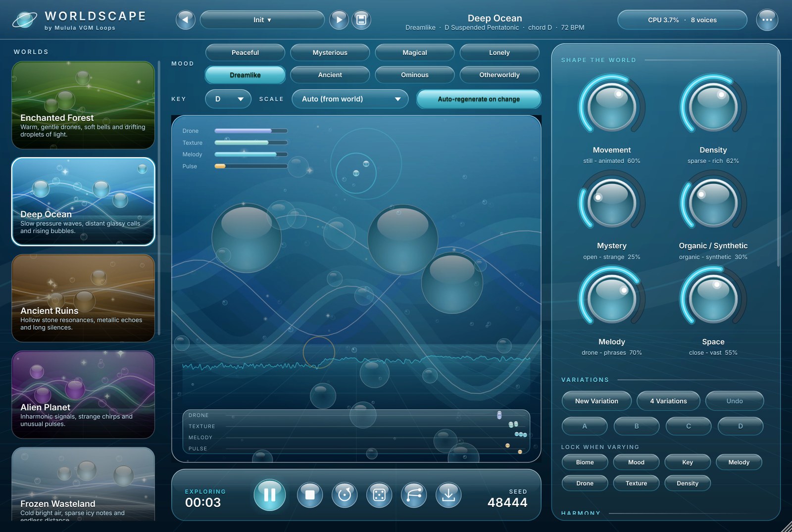The width and height of the screenshot is (792, 532).
Task: Generate 4 Variations
Action: [668, 401]
